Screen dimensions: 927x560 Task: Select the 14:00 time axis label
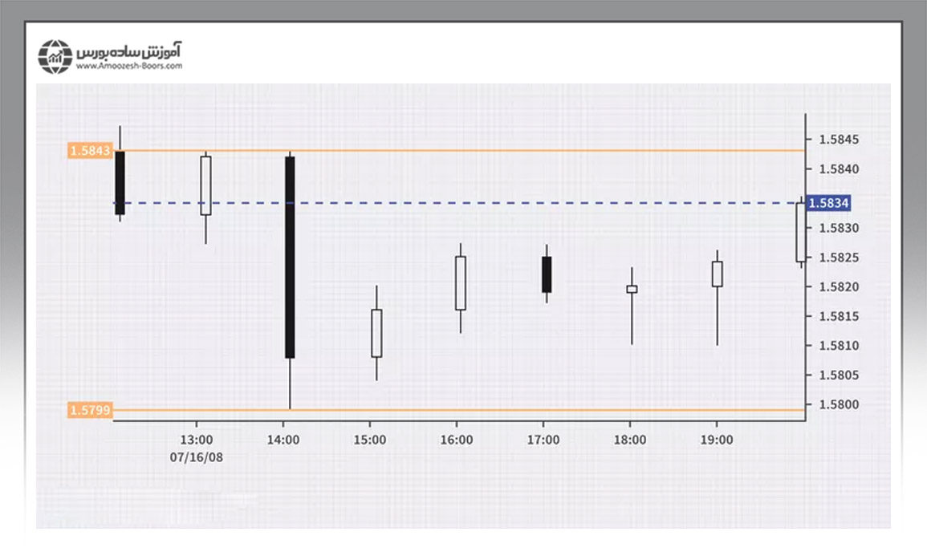tap(283, 440)
